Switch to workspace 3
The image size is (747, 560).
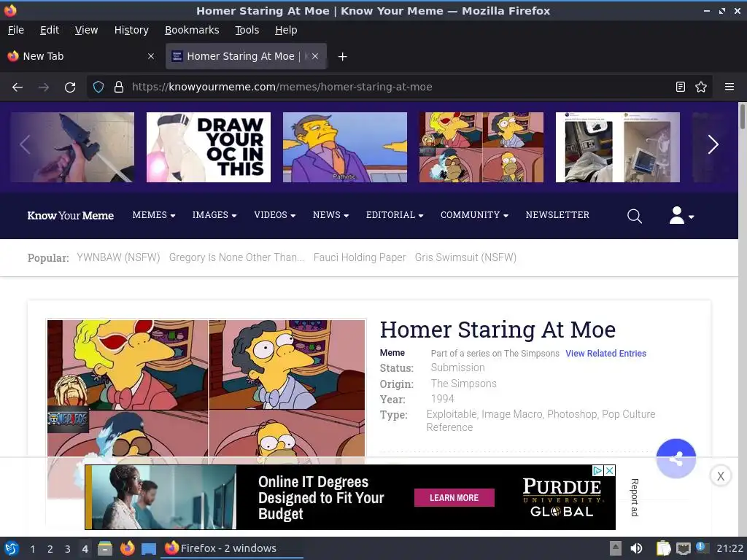(x=68, y=549)
